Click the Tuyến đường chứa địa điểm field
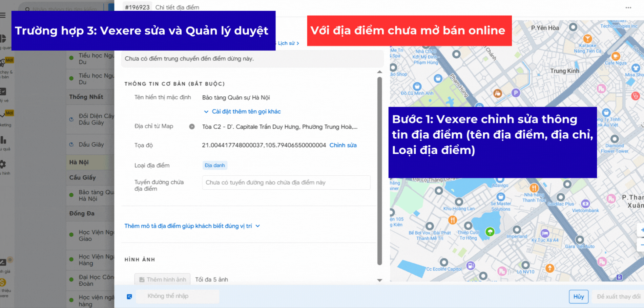Image resolution: width=644 pixels, height=308 pixels. [x=286, y=182]
